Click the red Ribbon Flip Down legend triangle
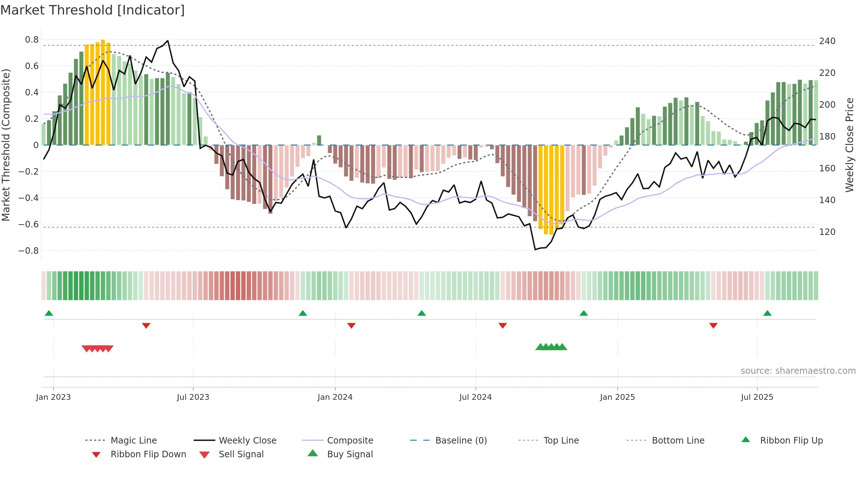Viewport: 868px width, 488px height. (96, 455)
